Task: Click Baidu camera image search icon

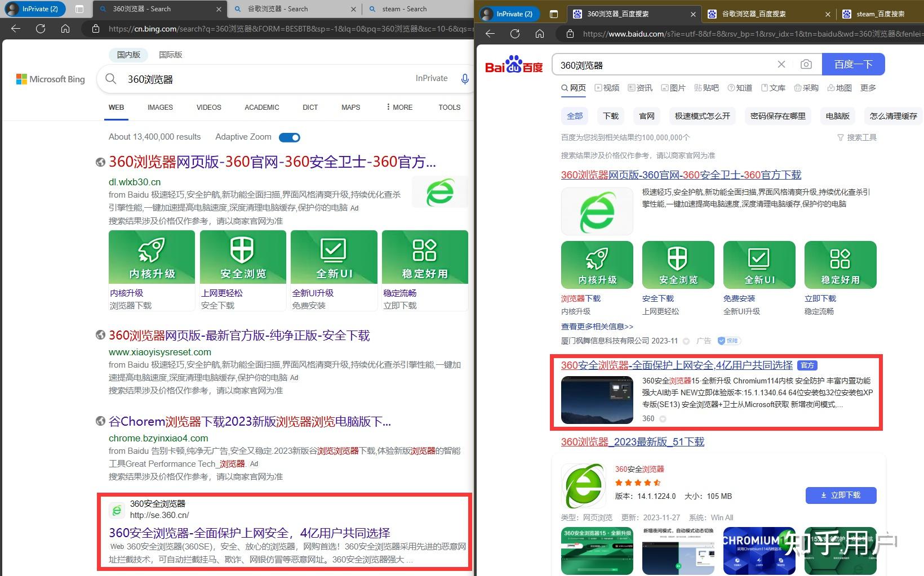Action: 806,64
